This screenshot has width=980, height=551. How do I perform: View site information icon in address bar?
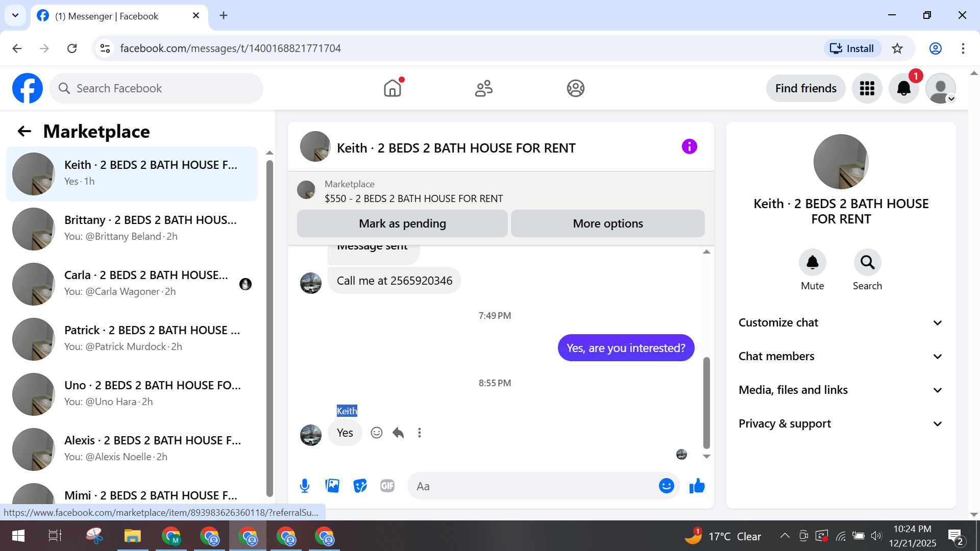(x=105, y=48)
